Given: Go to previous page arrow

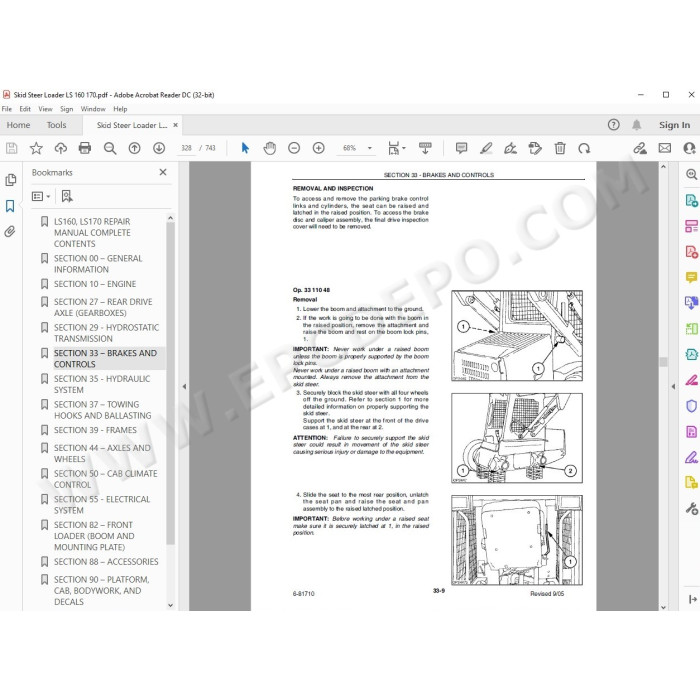Looking at the screenshot, I should [x=134, y=148].
